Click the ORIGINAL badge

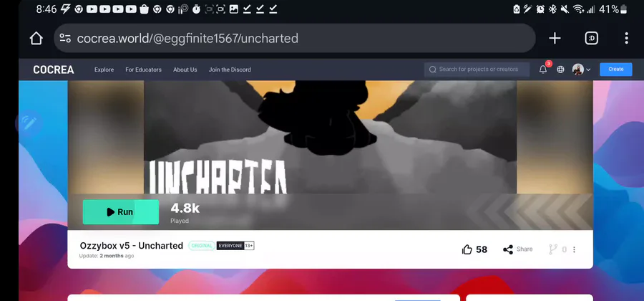(x=202, y=246)
